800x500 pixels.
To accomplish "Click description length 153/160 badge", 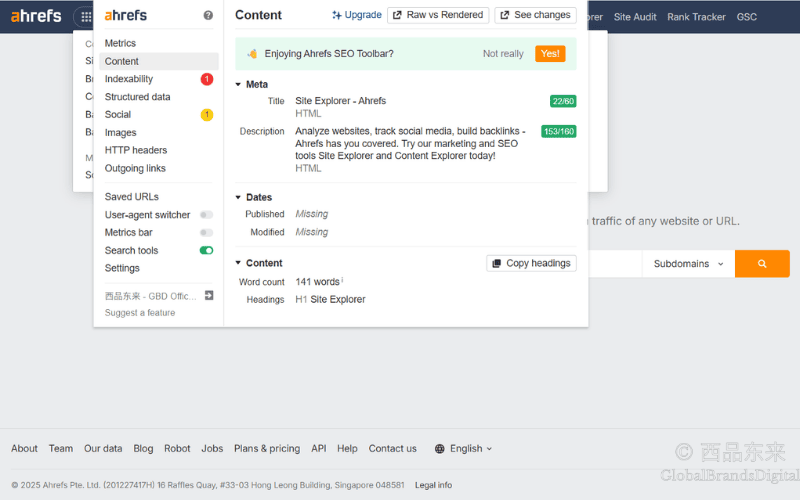I will [x=559, y=132].
